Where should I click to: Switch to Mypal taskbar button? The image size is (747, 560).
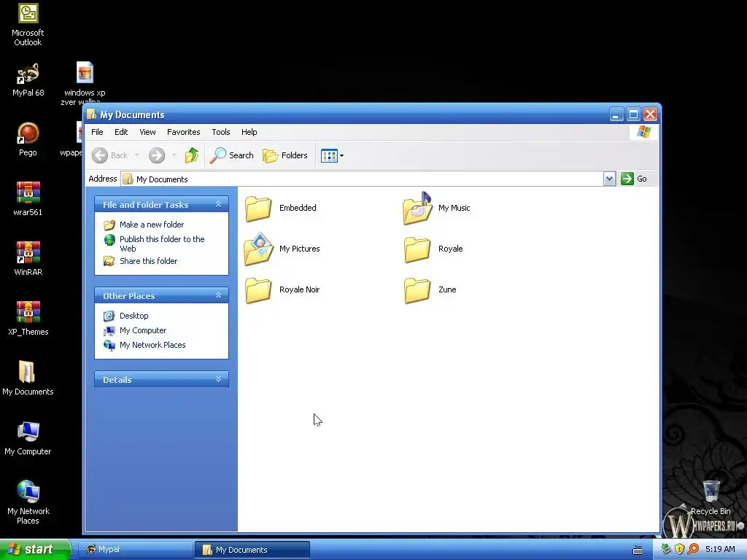click(x=135, y=550)
